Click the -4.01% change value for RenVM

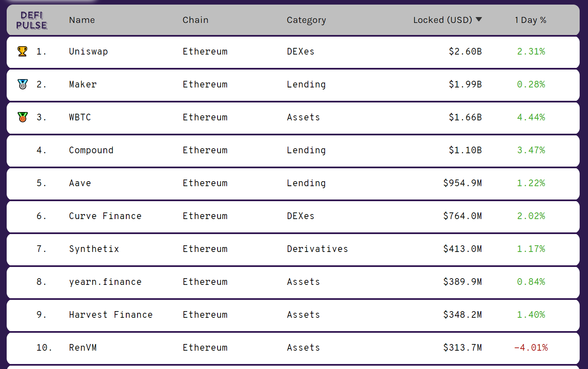point(531,347)
